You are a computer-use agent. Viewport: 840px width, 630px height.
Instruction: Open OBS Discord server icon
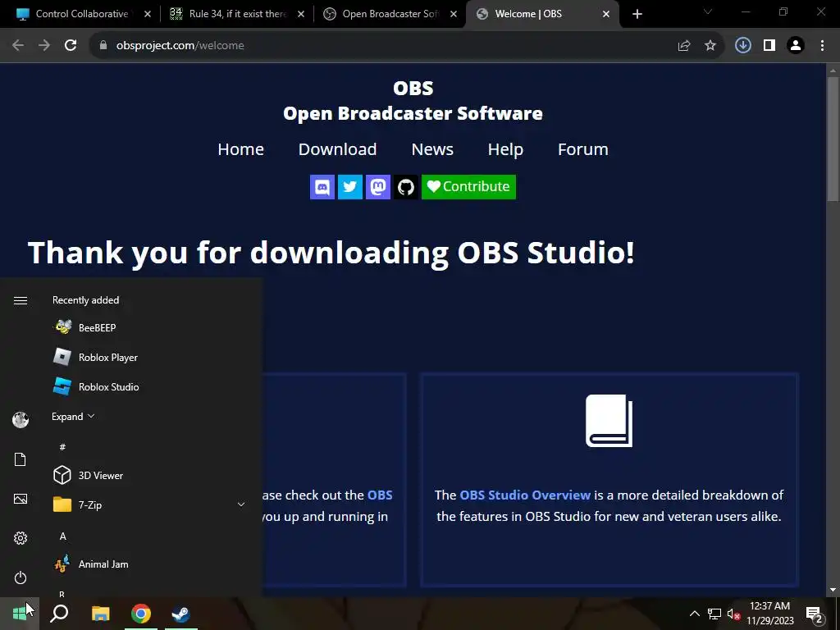pos(322,187)
